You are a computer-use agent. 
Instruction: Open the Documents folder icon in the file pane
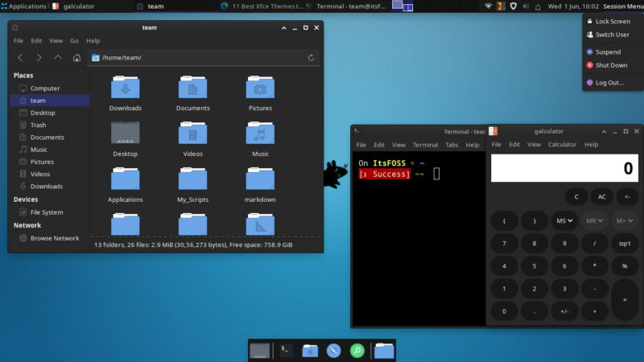coord(192,87)
